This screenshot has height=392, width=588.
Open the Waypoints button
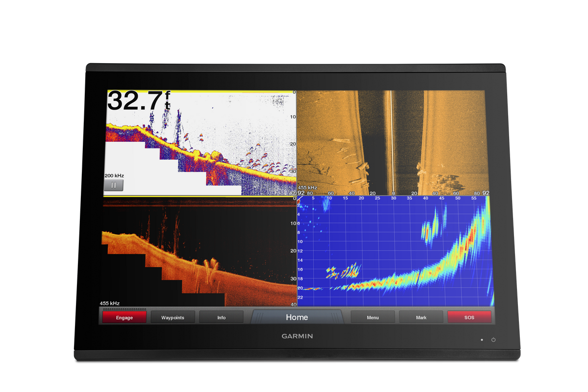coord(172,318)
